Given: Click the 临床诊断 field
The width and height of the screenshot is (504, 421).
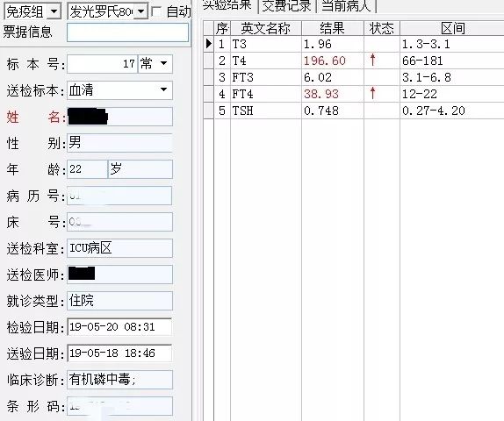Looking at the screenshot, I should (119, 380).
